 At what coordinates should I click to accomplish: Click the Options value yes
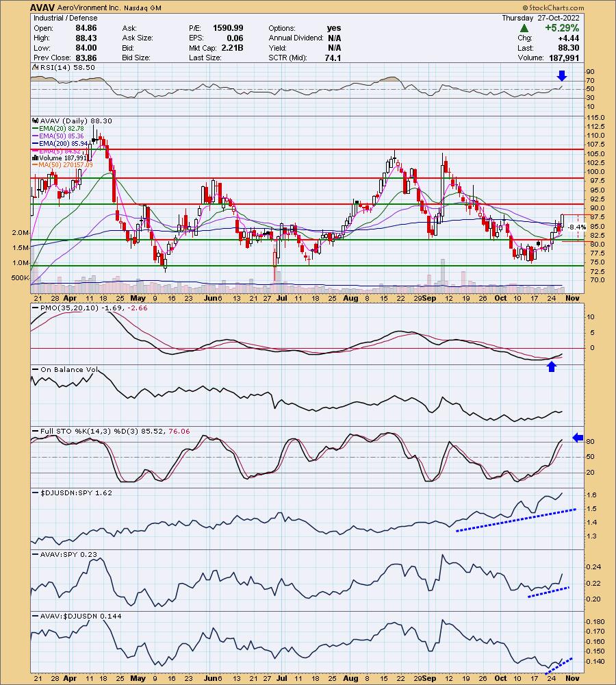[334, 28]
